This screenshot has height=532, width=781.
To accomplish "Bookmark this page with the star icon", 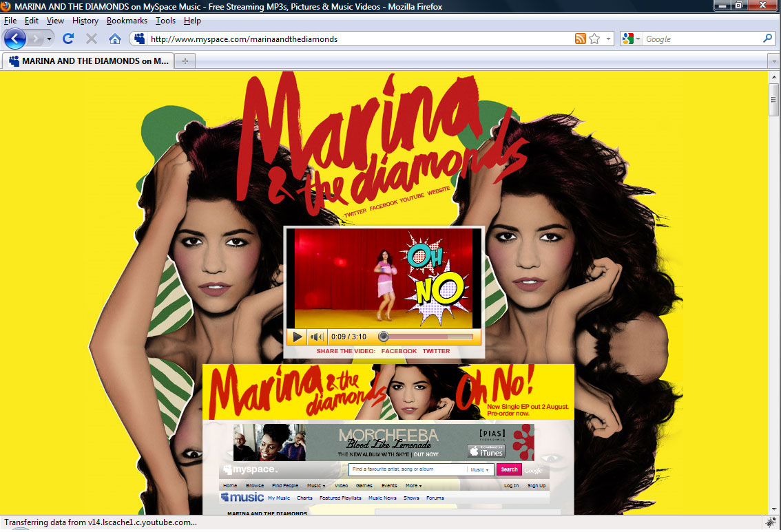I will coord(594,39).
